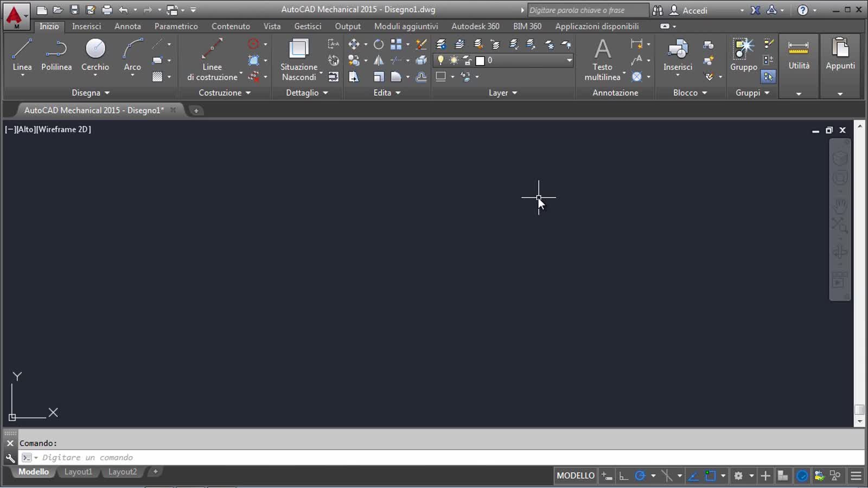The width and height of the screenshot is (868, 488).
Task: Toggle layer lock padlock icon
Action: [467, 60]
